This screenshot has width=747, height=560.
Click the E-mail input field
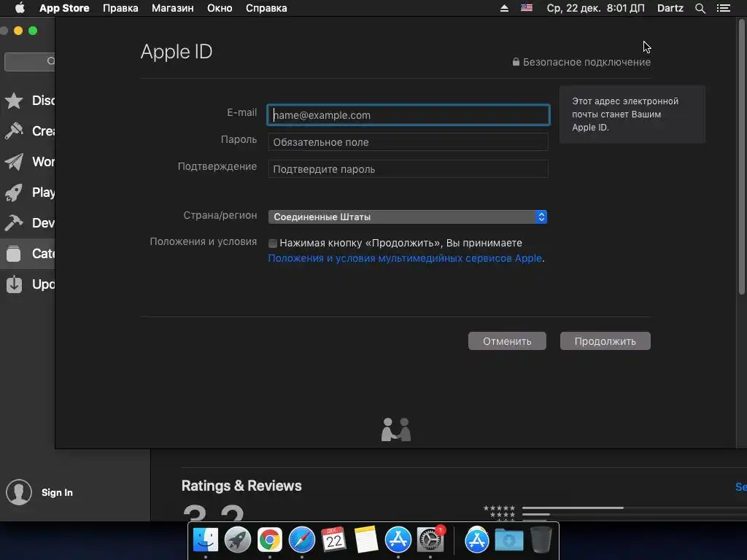pyautogui.click(x=409, y=114)
